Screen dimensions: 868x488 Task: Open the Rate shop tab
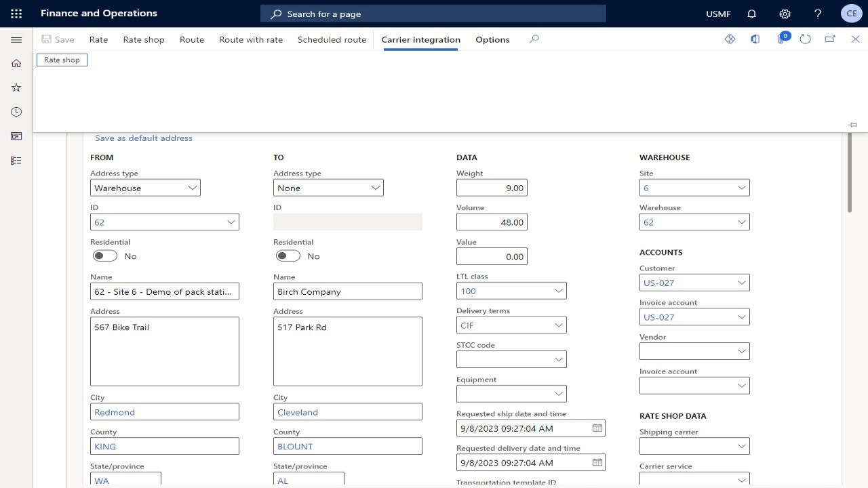tap(144, 39)
